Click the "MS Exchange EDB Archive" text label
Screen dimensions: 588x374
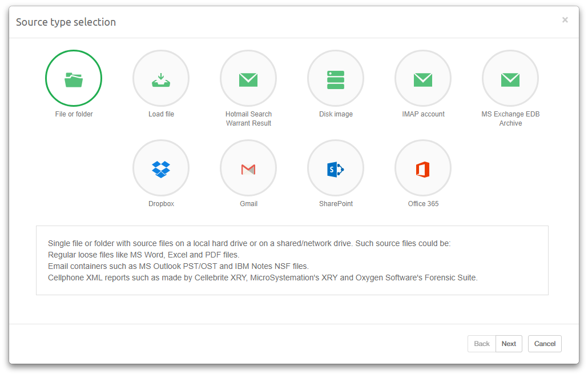click(x=510, y=119)
